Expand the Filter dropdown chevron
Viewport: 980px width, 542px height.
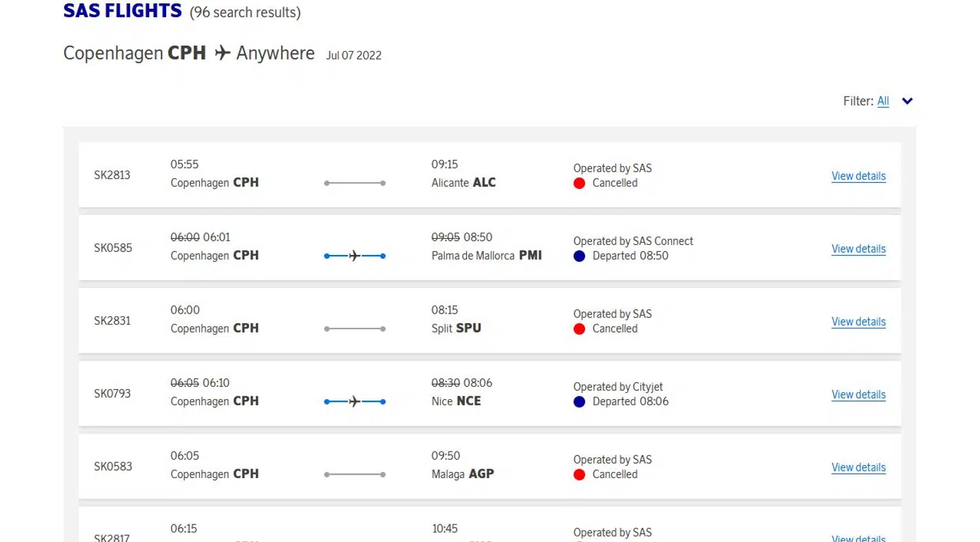pos(907,101)
